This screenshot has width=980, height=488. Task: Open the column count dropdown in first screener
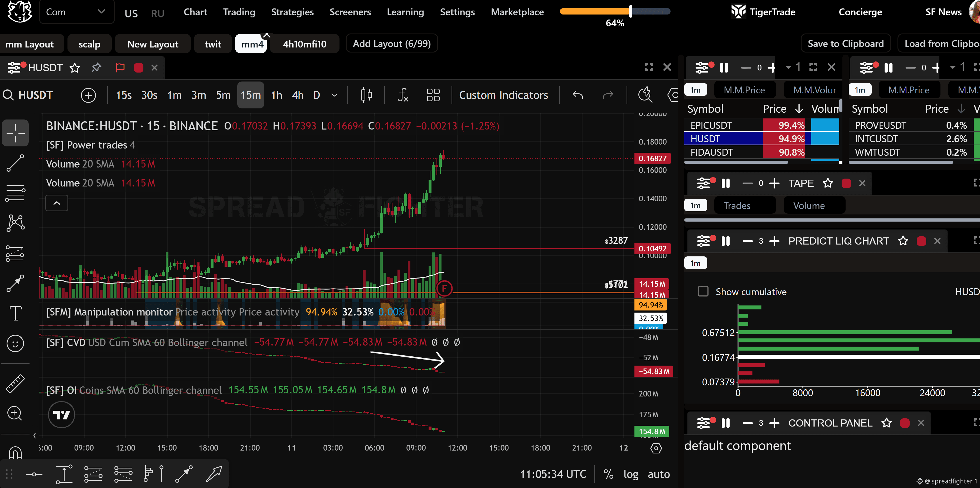point(793,67)
